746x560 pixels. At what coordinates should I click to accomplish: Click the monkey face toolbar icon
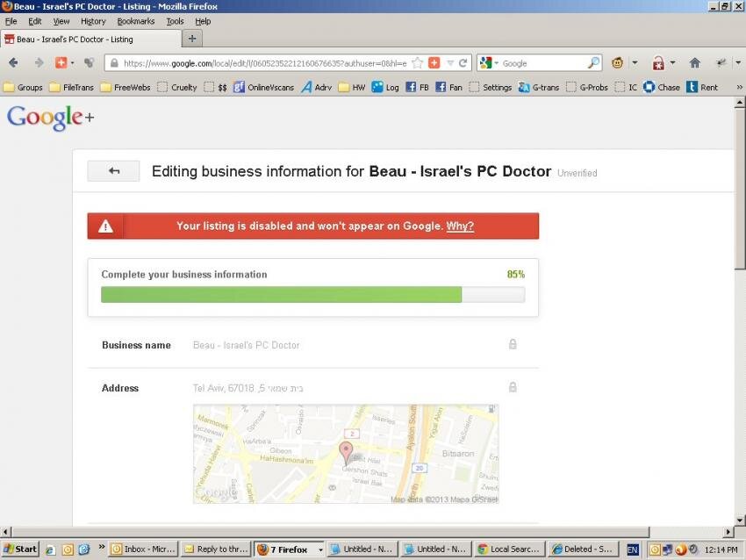(x=617, y=63)
